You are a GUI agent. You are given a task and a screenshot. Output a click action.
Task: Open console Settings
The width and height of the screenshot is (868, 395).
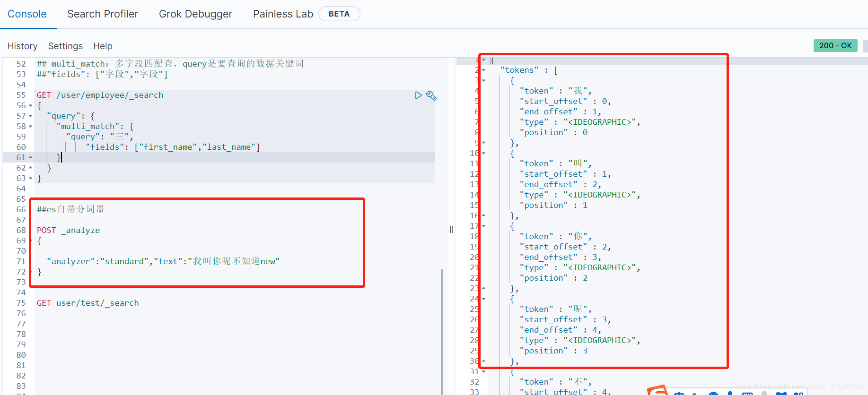(x=65, y=46)
